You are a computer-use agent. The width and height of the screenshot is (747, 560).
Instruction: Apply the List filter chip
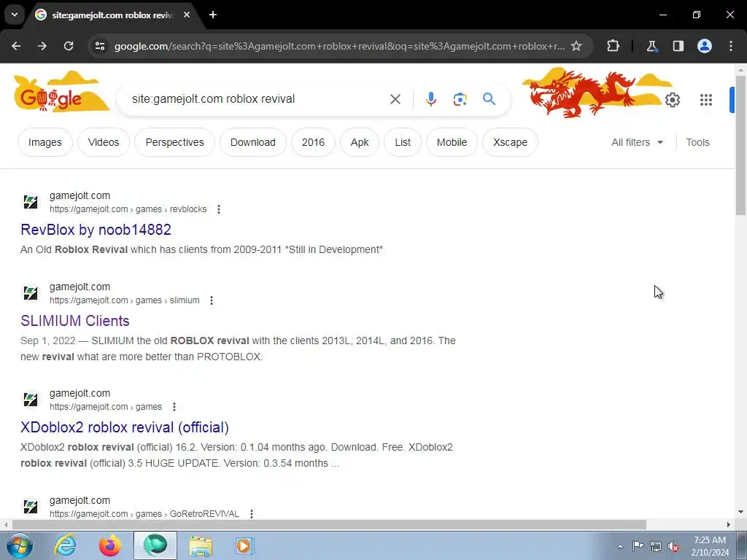coord(403,142)
